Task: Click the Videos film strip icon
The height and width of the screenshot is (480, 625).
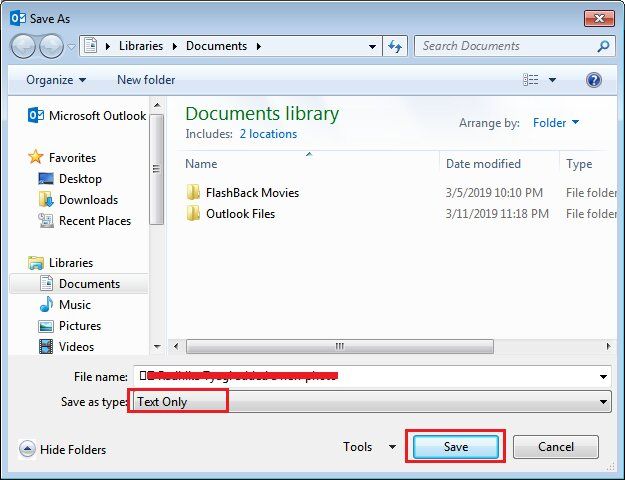Action: pyautogui.click(x=46, y=346)
